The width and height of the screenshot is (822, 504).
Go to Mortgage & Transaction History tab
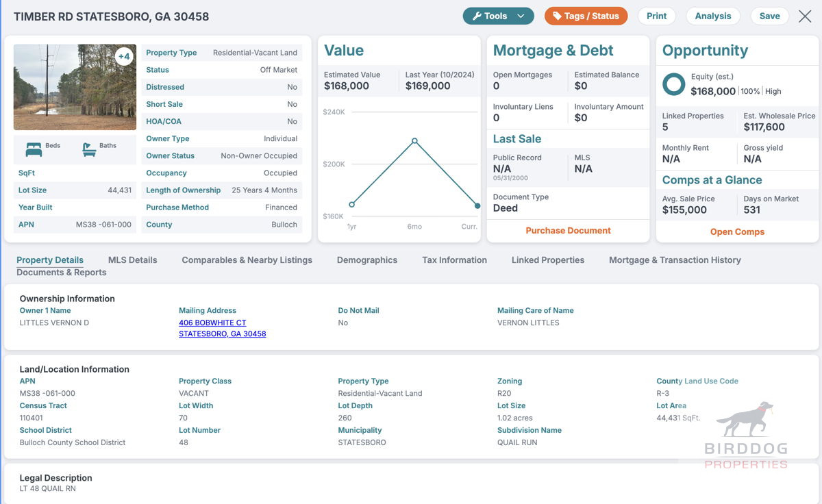click(x=675, y=260)
